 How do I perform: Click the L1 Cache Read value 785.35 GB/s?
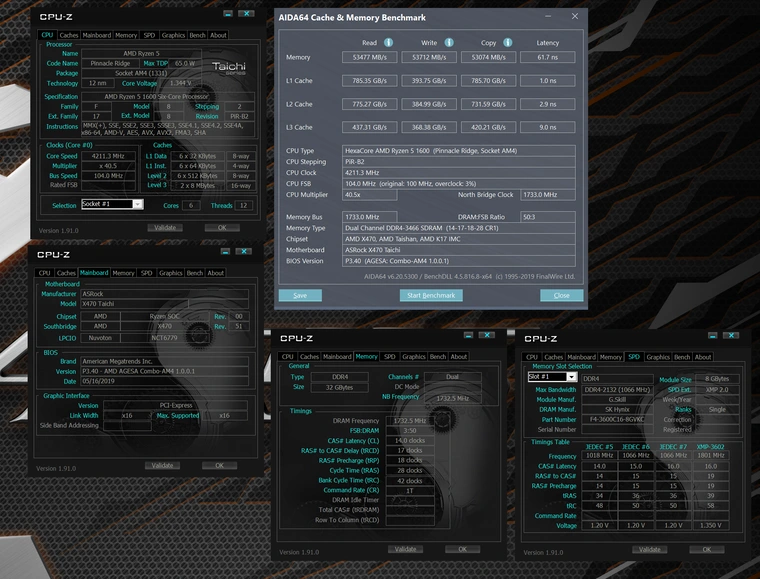369,80
